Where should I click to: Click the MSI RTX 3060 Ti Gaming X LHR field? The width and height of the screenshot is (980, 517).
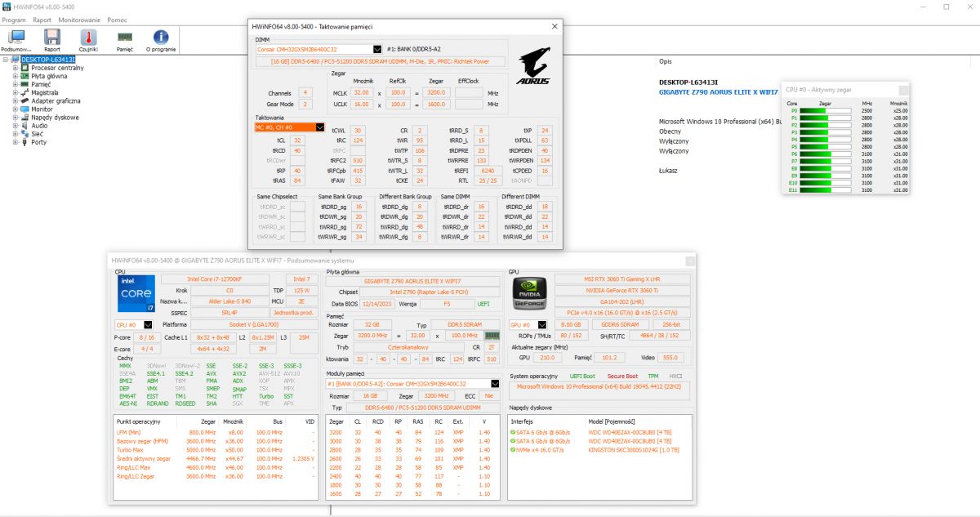click(622, 279)
